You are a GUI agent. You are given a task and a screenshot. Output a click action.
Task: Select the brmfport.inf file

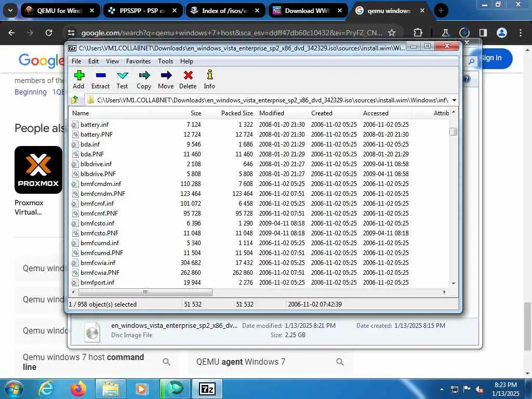[97, 282]
